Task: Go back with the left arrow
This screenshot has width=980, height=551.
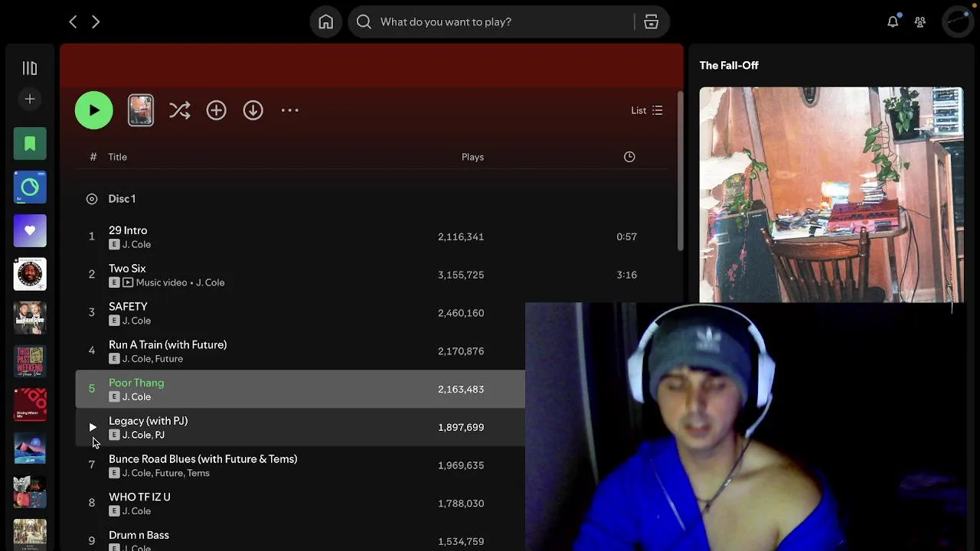Action: [73, 22]
